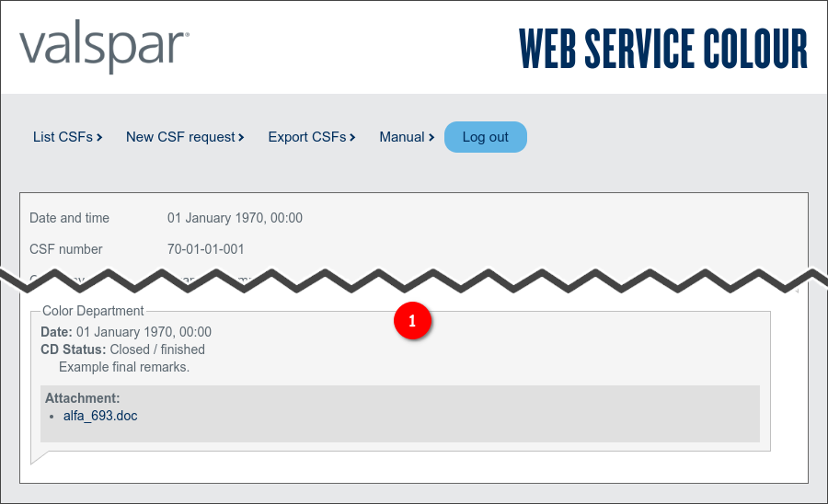Select the CSF number value 70-01-01-001
Screen dimensions: 828x504
[x=205, y=249]
